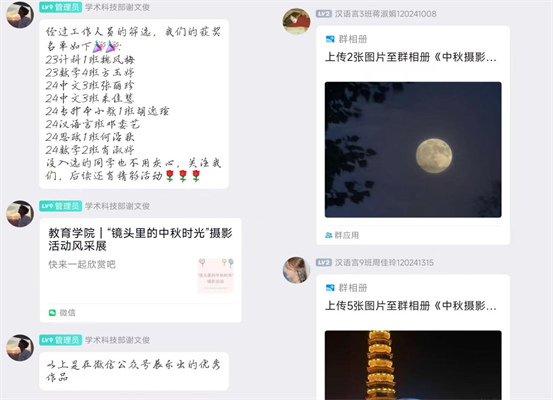Select the 以上是在微信公众号展示出的优秀作品 message
553x400 pixels.
click(134, 371)
